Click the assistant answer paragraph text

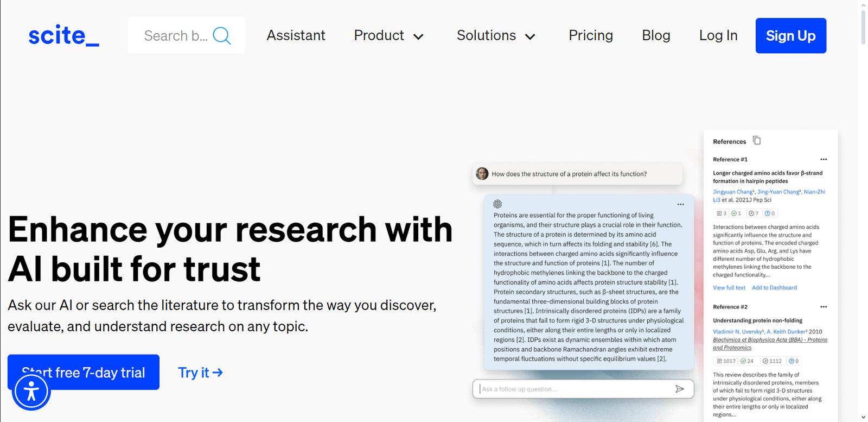[x=589, y=287]
